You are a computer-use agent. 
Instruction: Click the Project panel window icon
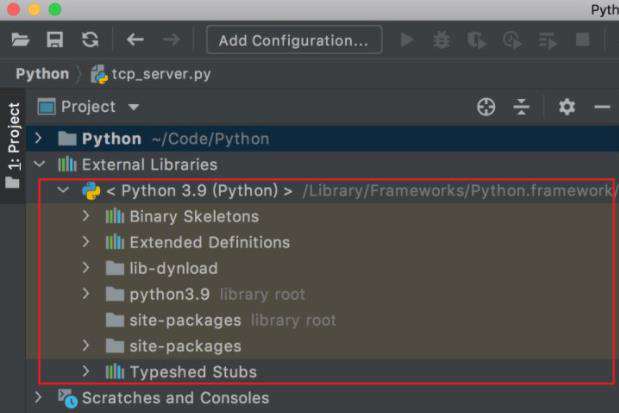point(47,107)
